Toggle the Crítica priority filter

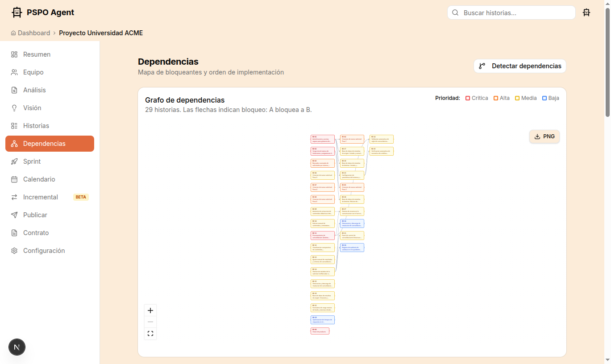[468, 98]
